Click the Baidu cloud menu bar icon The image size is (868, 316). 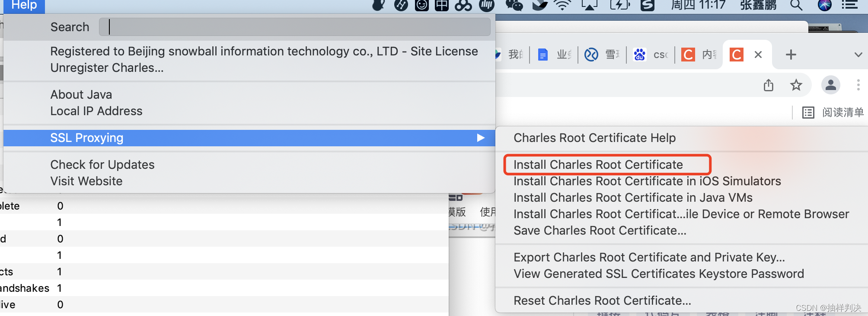tap(463, 5)
